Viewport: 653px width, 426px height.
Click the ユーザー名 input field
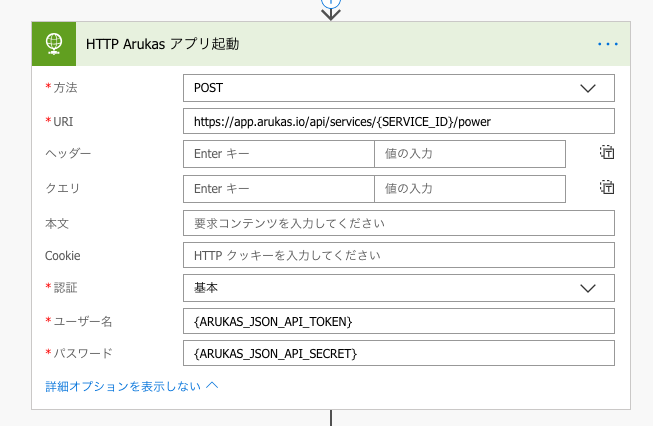(x=398, y=321)
